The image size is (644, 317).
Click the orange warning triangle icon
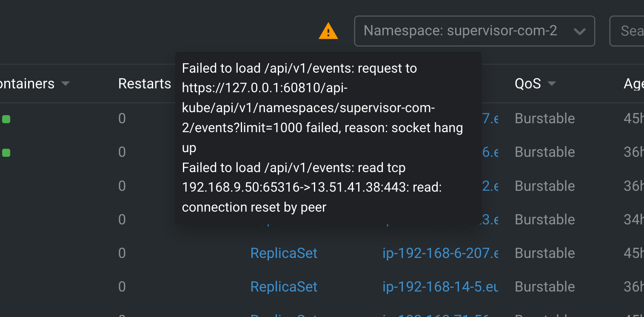tap(328, 31)
